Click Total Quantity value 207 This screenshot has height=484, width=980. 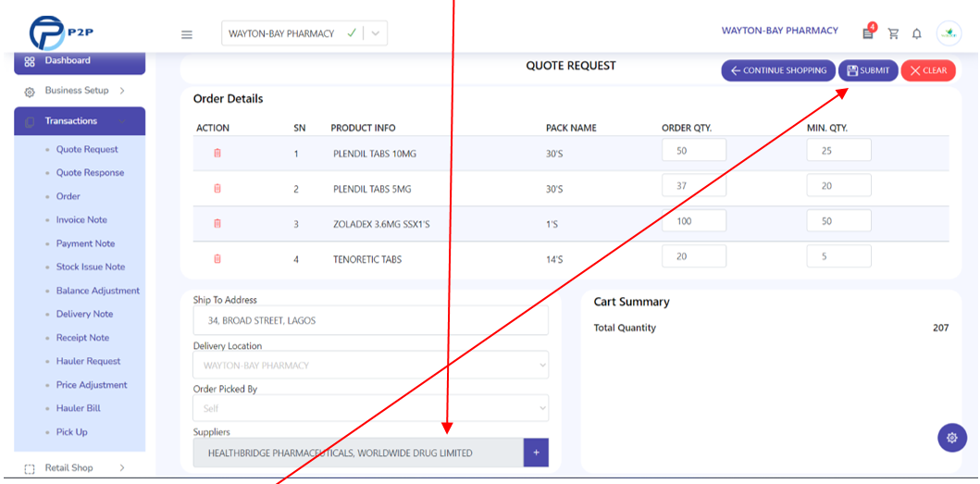(940, 328)
